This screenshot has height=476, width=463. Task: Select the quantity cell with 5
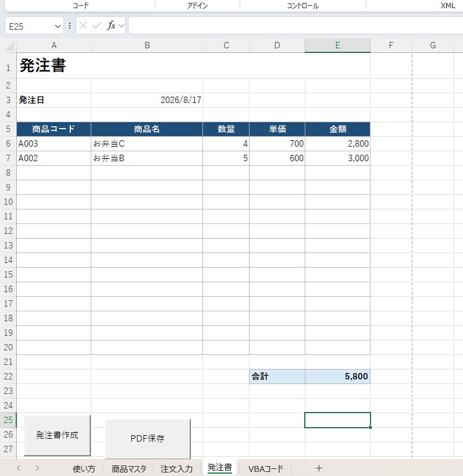click(x=226, y=158)
